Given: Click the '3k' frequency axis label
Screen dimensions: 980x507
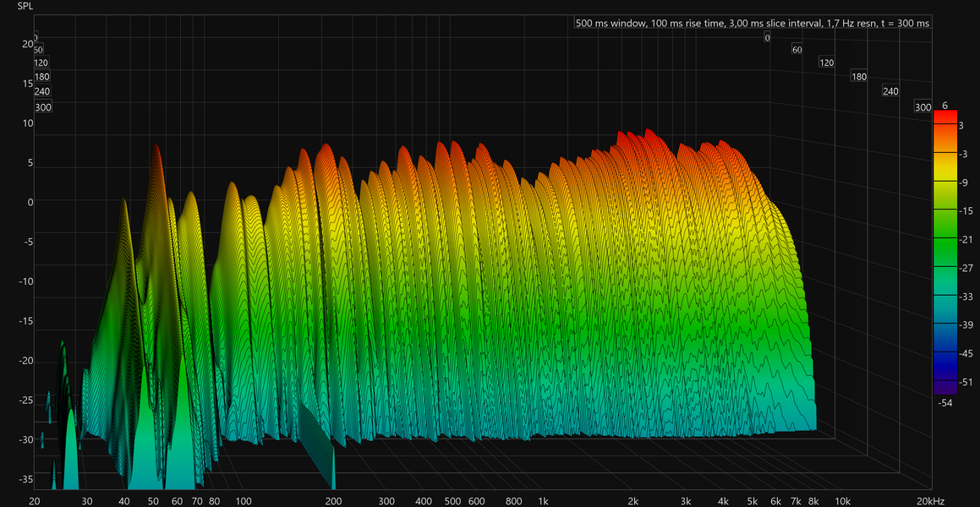Looking at the screenshot, I should coord(686,501).
